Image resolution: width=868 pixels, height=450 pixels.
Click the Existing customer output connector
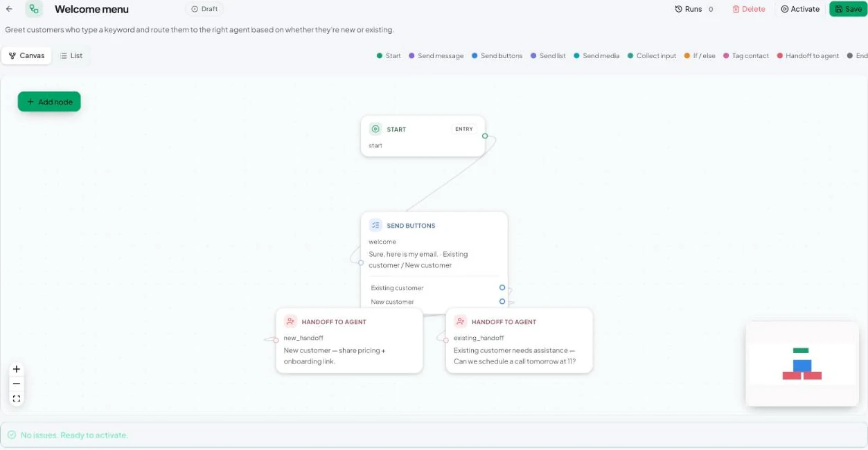click(502, 287)
